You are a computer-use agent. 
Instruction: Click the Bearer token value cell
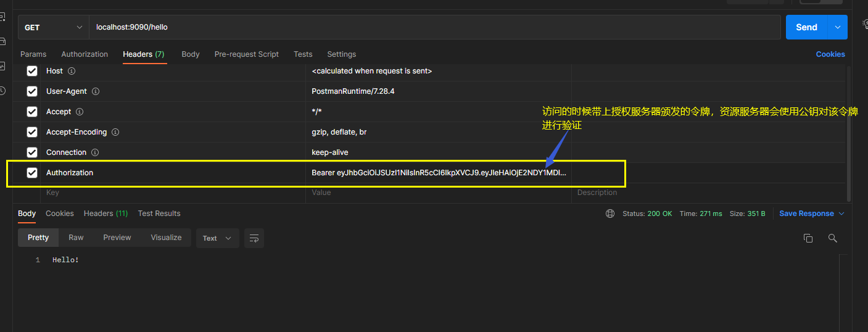pos(439,173)
